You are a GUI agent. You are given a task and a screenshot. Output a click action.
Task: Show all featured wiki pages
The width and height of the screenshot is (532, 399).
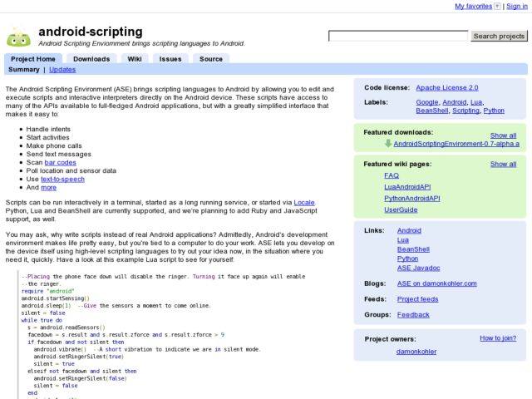pos(503,165)
